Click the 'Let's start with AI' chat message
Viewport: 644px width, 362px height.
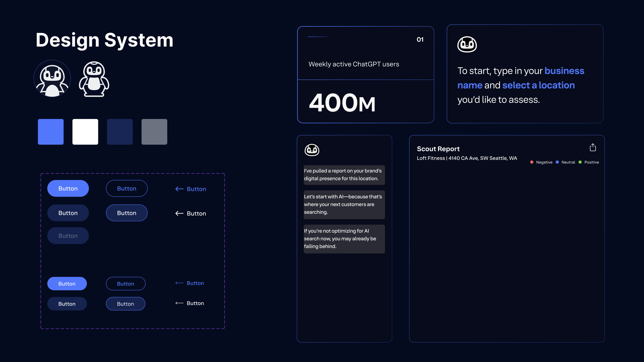(x=344, y=205)
